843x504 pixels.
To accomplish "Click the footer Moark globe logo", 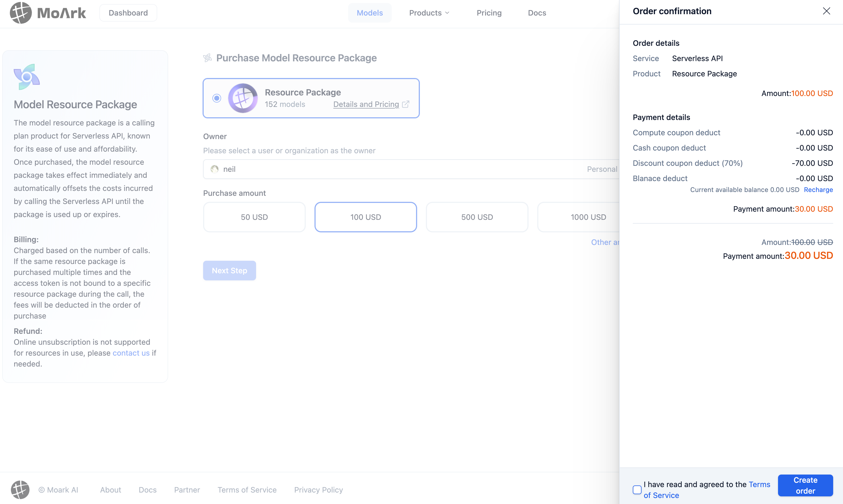I will click(x=20, y=490).
